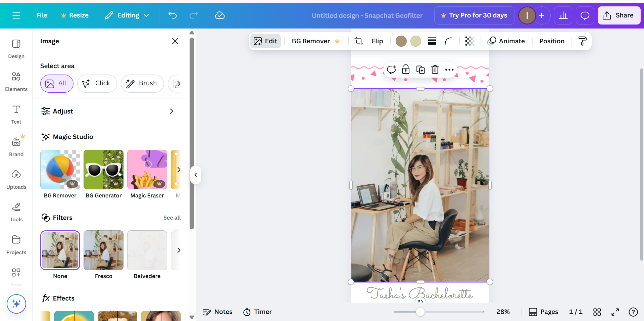
Task: Enable the All select area option
Action: pyautogui.click(x=57, y=83)
